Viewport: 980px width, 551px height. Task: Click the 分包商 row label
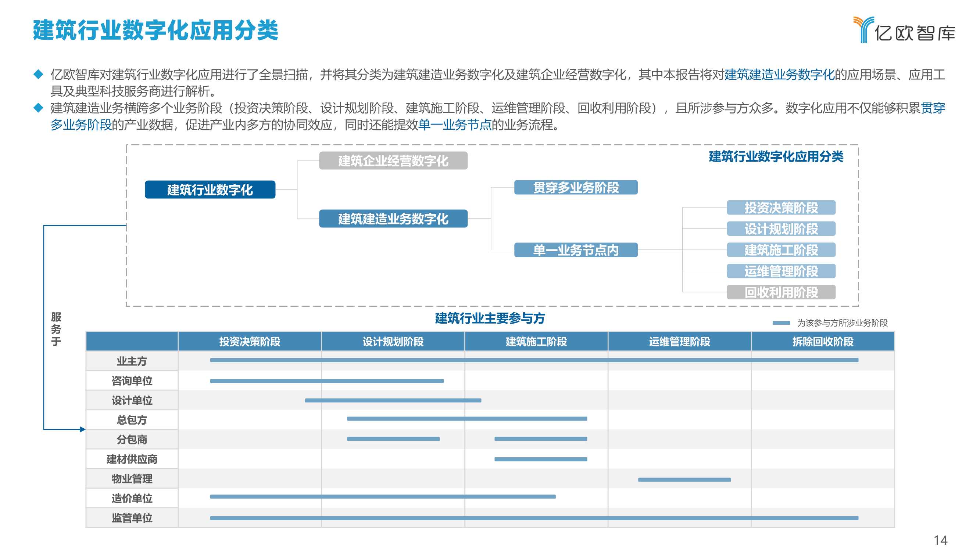132,440
